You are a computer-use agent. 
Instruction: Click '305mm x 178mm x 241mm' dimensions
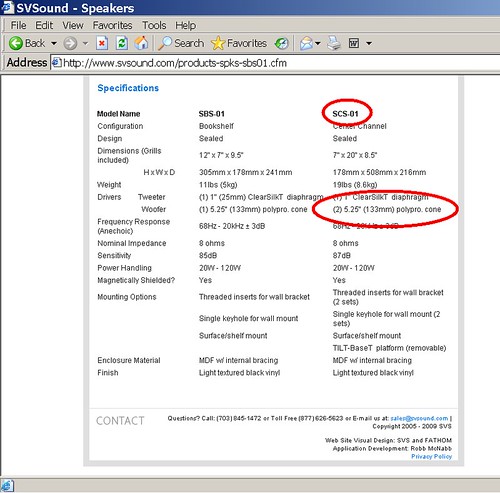(246, 172)
